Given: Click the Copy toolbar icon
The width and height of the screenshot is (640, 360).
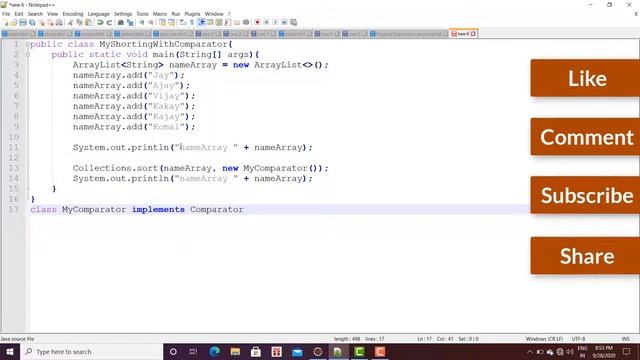Looking at the screenshot, I should tap(80, 22).
